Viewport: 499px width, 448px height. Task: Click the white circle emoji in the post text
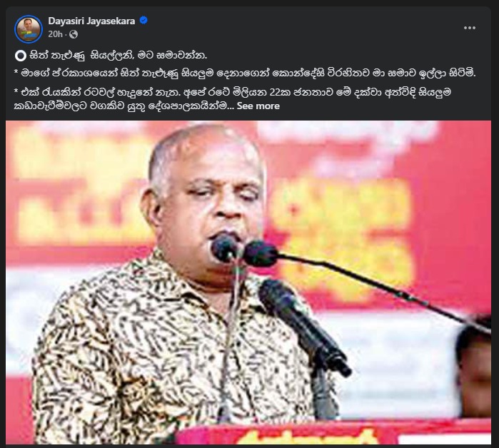pyautogui.click(x=21, y=56)
